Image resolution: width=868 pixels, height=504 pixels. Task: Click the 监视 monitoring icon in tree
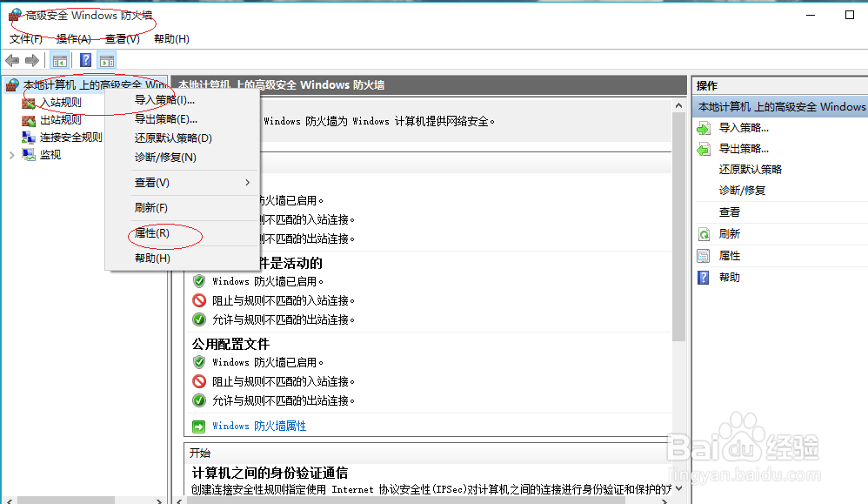(x=29, y=155)
